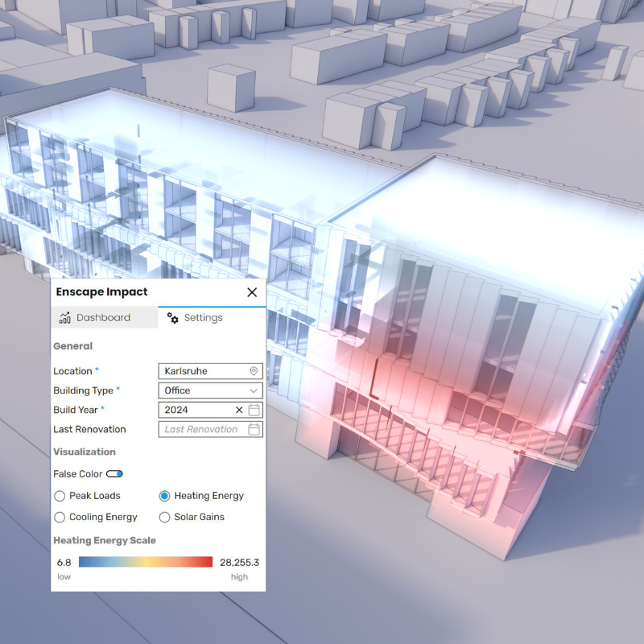644x644 pixels.
Task: Expand the Building Type dropdown
Action: pos(211,390)
